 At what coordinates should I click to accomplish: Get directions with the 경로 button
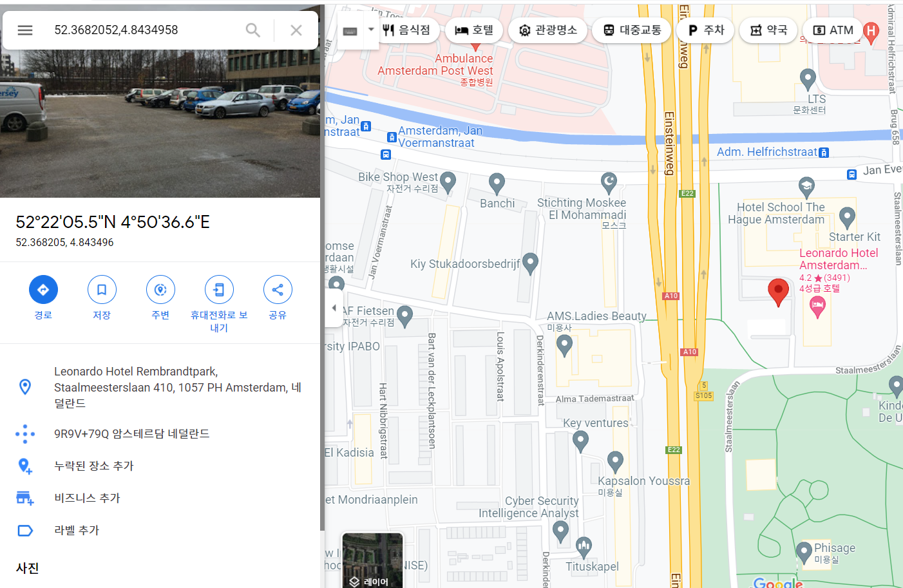pyautogui.click(x=43, y=298)
